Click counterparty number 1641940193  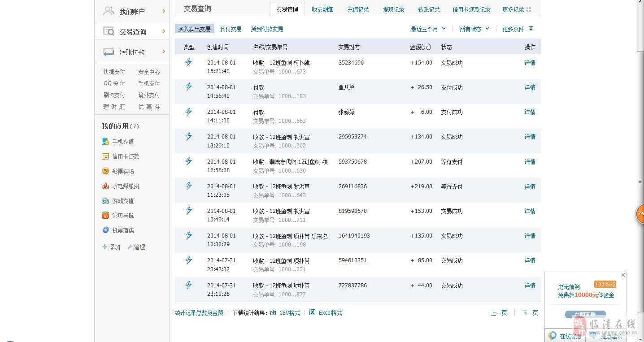[354, 235]
